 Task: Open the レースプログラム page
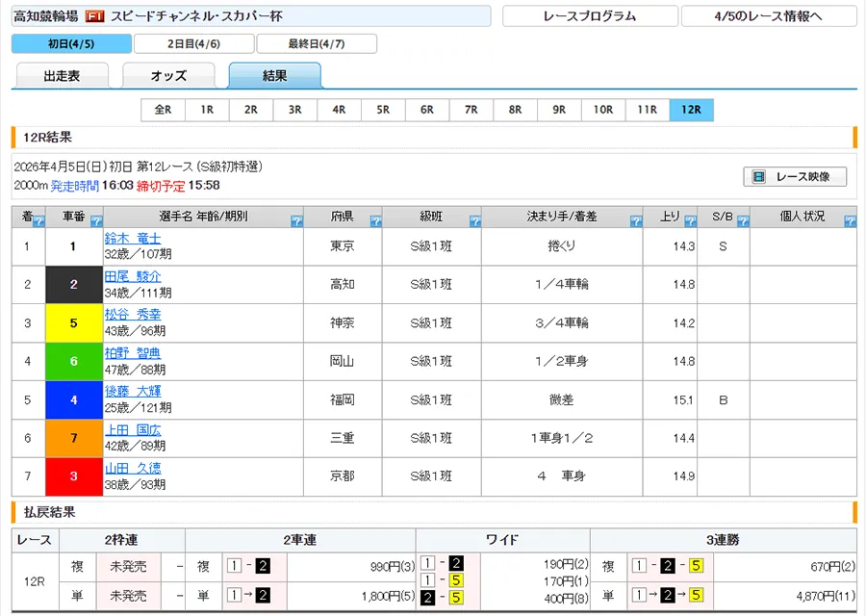589,16
